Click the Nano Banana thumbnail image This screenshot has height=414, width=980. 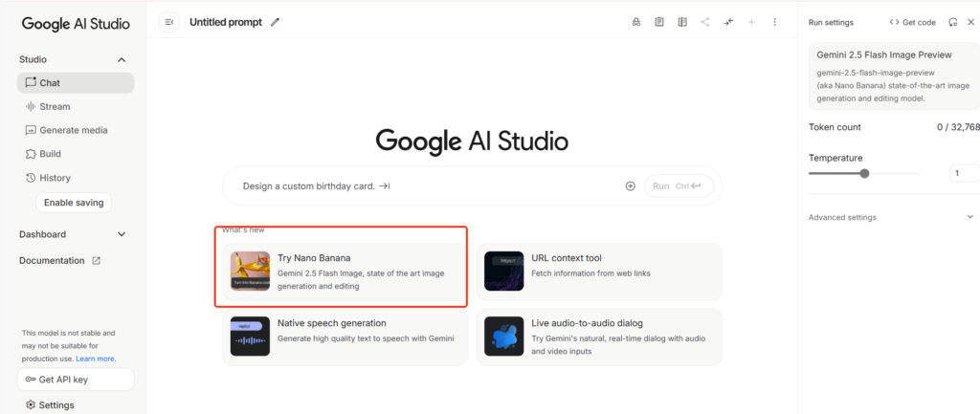point(250,271)
